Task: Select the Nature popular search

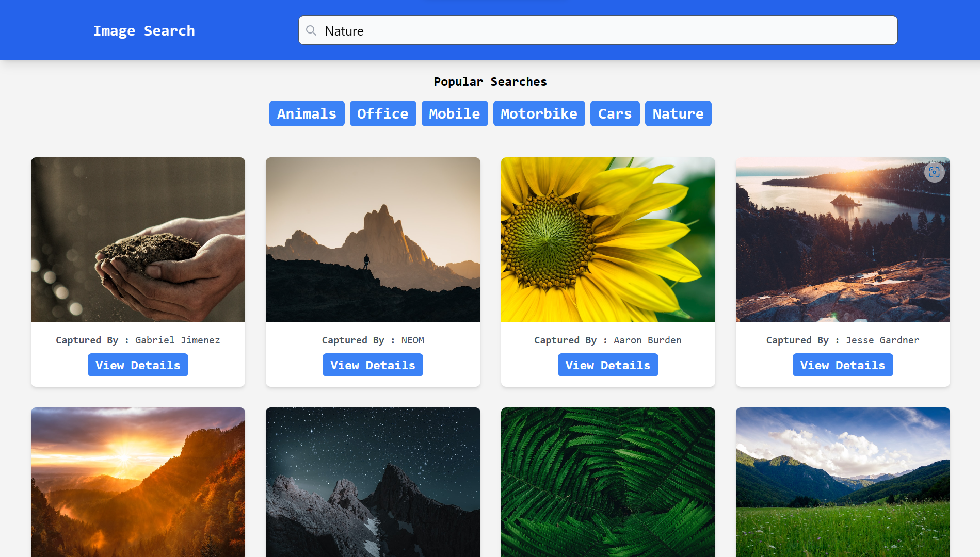Action: [x=678, y=113]
